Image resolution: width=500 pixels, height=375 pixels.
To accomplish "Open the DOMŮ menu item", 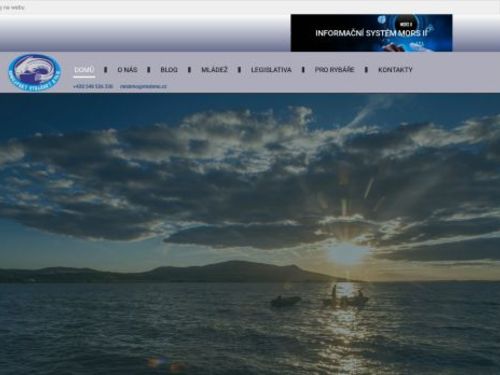I will (84, 70).
